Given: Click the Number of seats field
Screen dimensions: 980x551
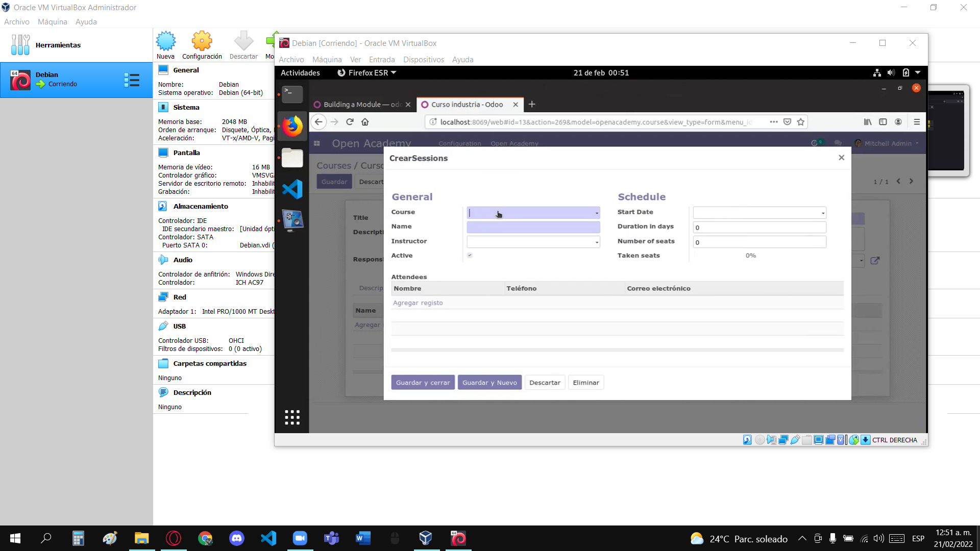Looking at the screenshot, I should (759, 242).
